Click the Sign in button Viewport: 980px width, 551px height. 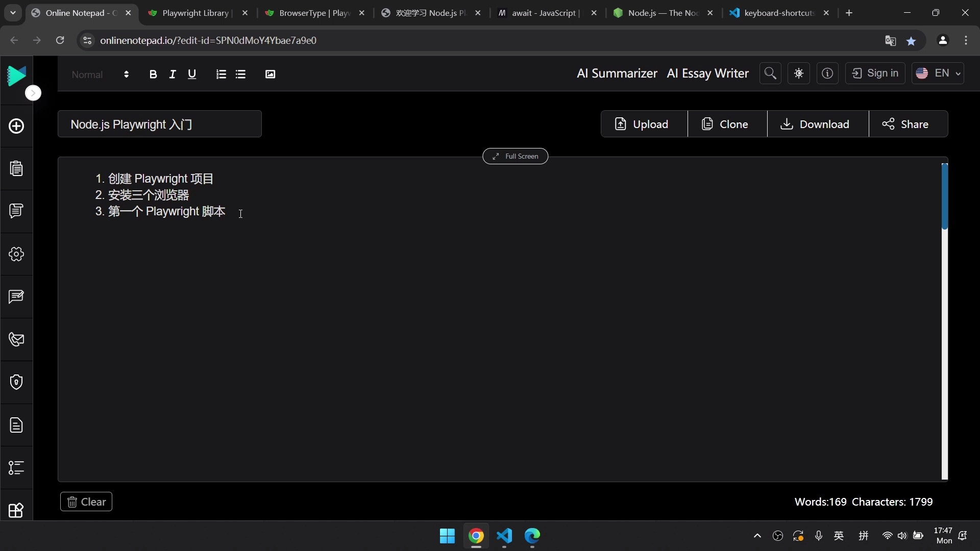[875, 73]
